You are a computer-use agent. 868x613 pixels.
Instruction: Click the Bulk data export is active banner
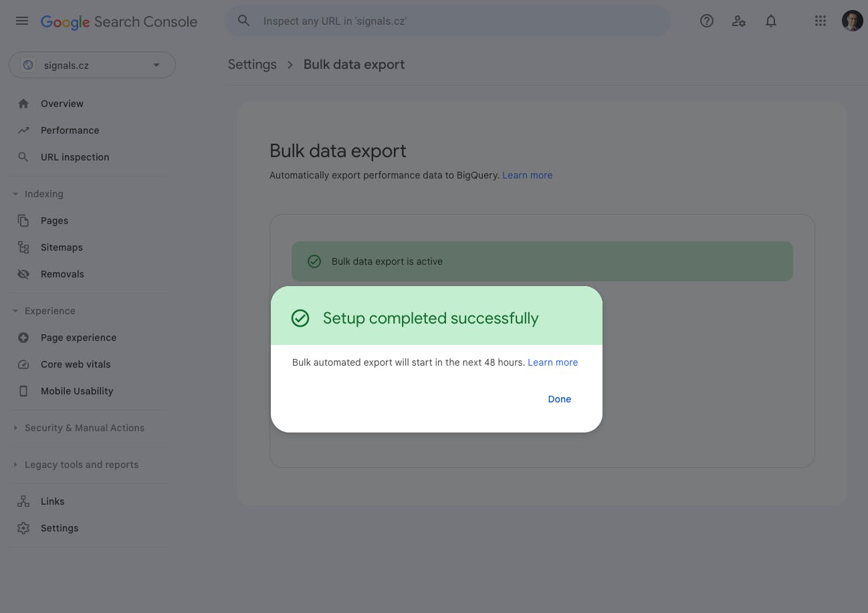[x=542, y=261]
